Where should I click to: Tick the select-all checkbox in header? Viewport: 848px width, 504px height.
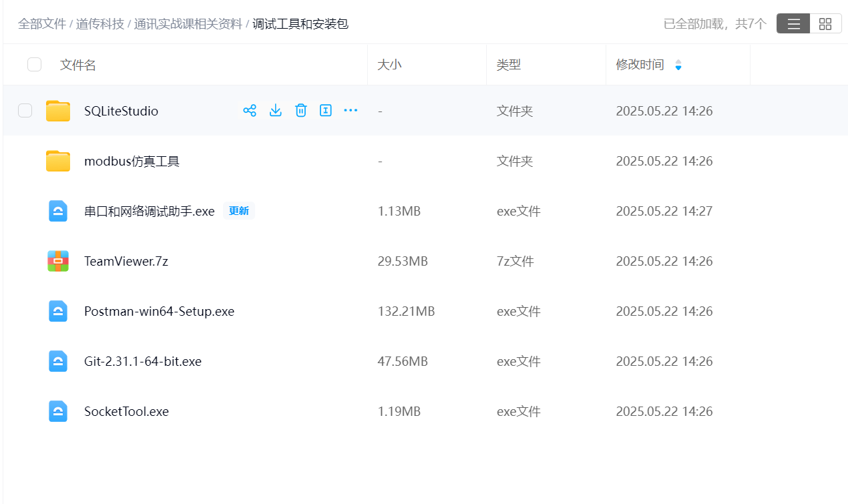[34, 65]
